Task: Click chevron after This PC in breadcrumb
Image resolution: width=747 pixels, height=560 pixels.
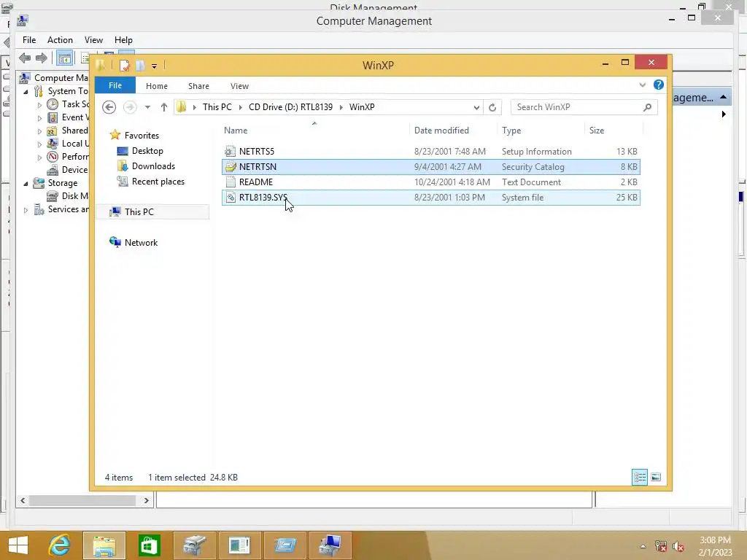Action: tap(240, 107)
